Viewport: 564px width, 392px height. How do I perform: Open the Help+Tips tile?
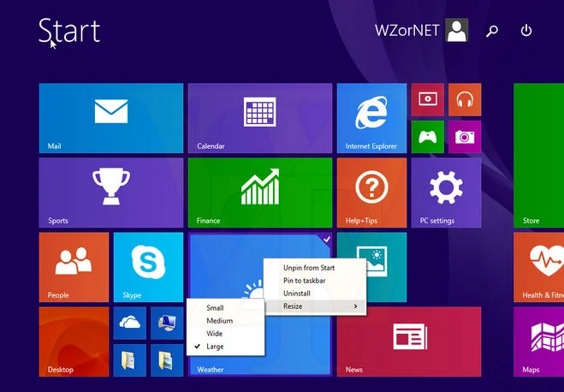(x=372, y=193)
